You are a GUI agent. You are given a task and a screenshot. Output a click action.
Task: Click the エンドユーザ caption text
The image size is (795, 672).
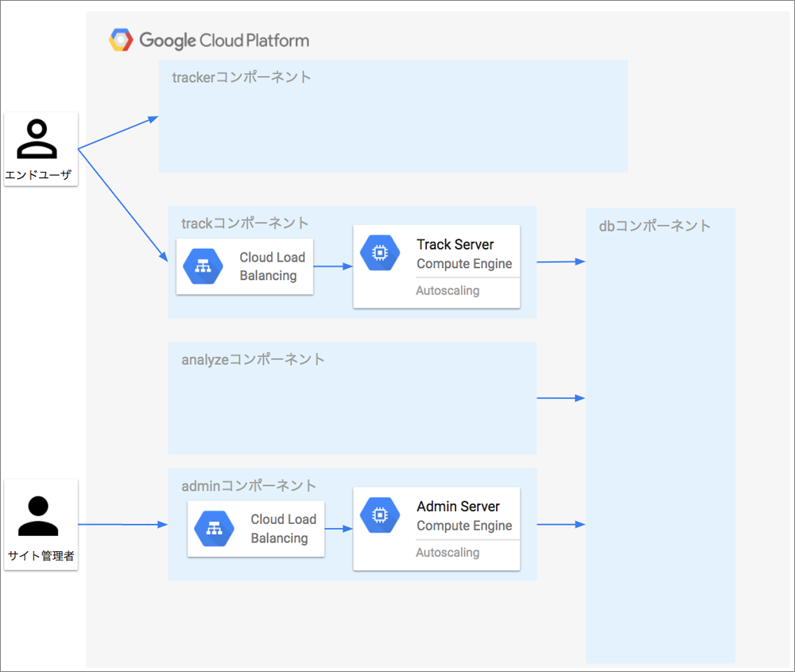[38, 175]
